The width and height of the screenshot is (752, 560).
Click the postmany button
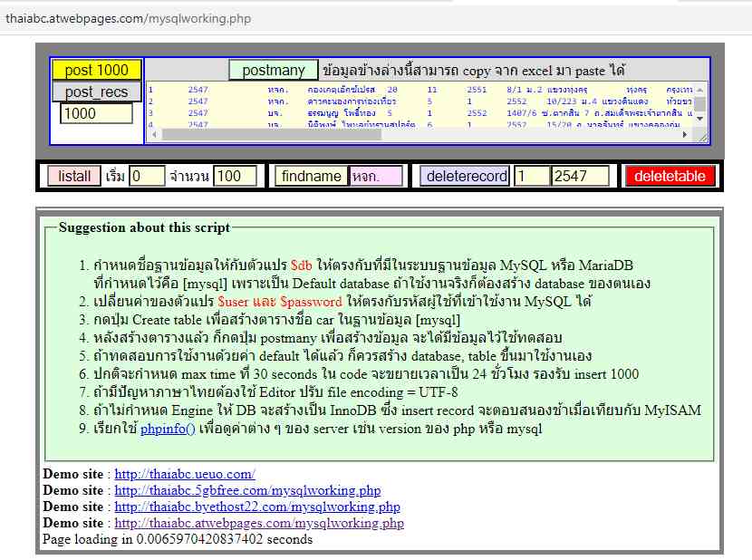(274, 70)
